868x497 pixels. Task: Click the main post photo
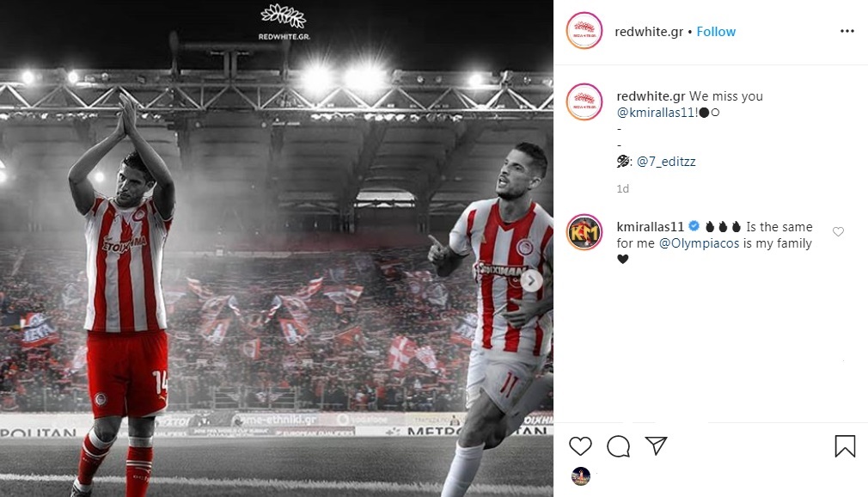[x=277, y=248]
